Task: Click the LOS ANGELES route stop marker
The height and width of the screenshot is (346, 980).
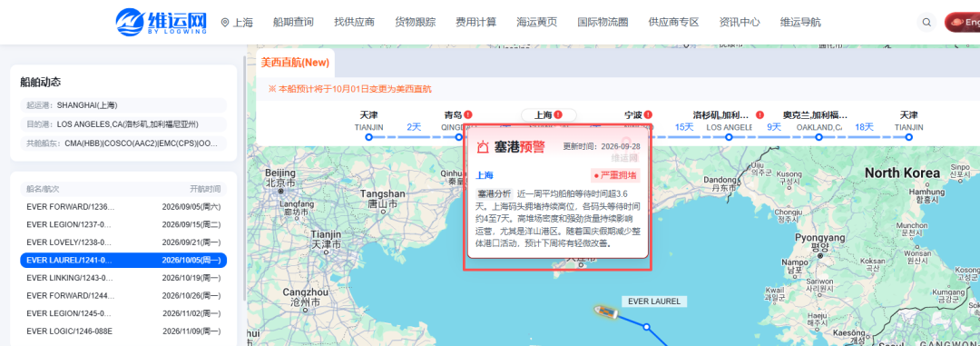Action: 729,137
